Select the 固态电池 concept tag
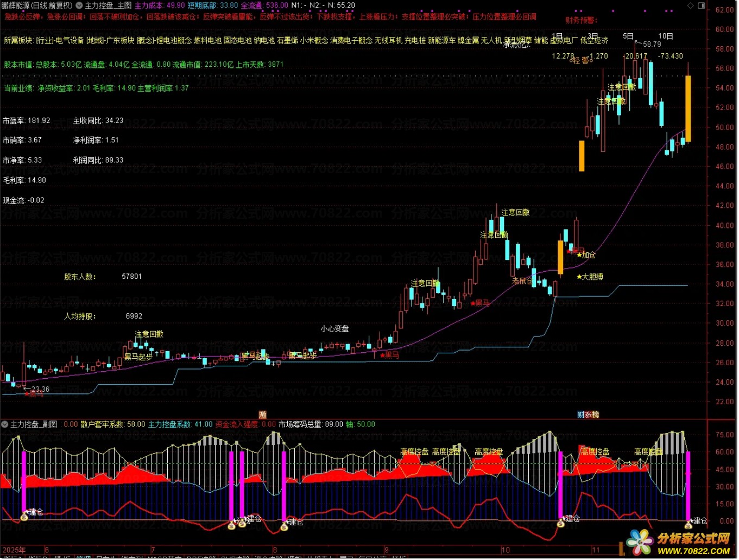The width and height of the screenshot is (739, 560). (x=238, y=40)
